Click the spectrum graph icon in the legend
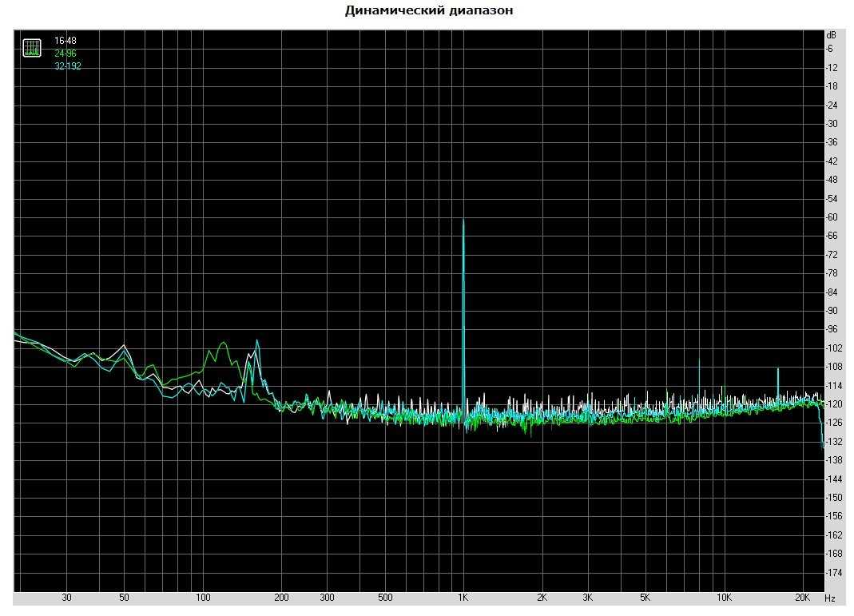This screenshot has width=854, height=616. pos(32,47)
